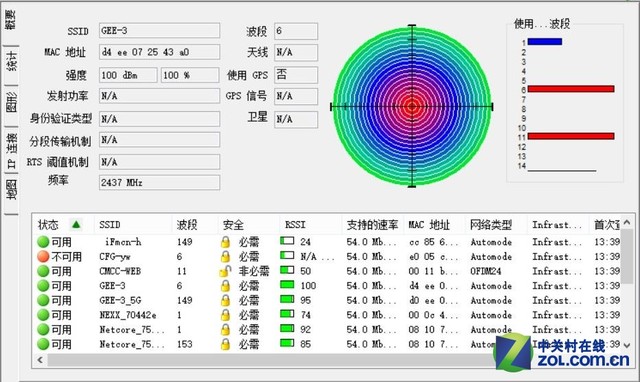The height and width of the screenshot is (382, 640).
Task: Click the center of the signal radar display
Action: tap(412, 107)
